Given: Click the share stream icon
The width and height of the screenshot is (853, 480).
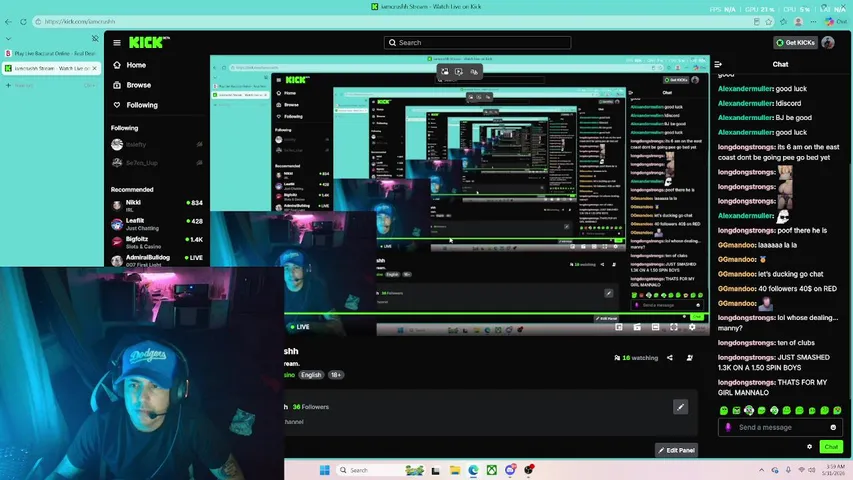Looking at the screenshot, I should coord(670,358).
